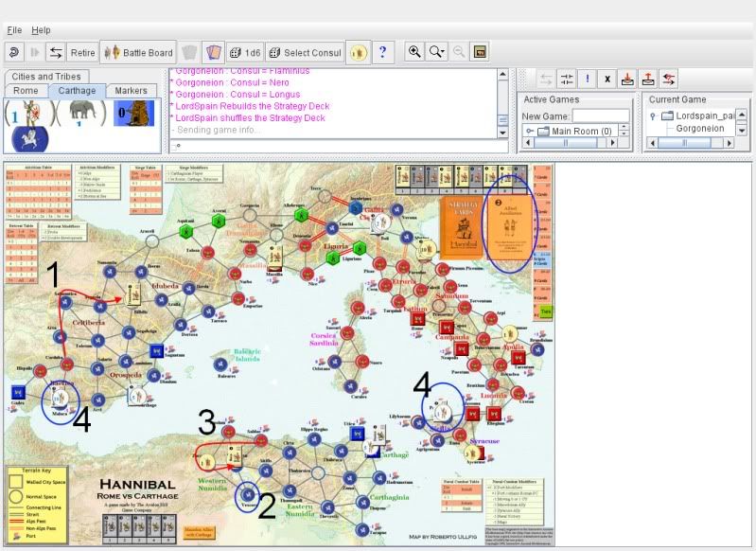The height and width of the screenshot is (551, 756).
Task: Click the yellow coin marker toolbar icon
Action: click(359, 53)
